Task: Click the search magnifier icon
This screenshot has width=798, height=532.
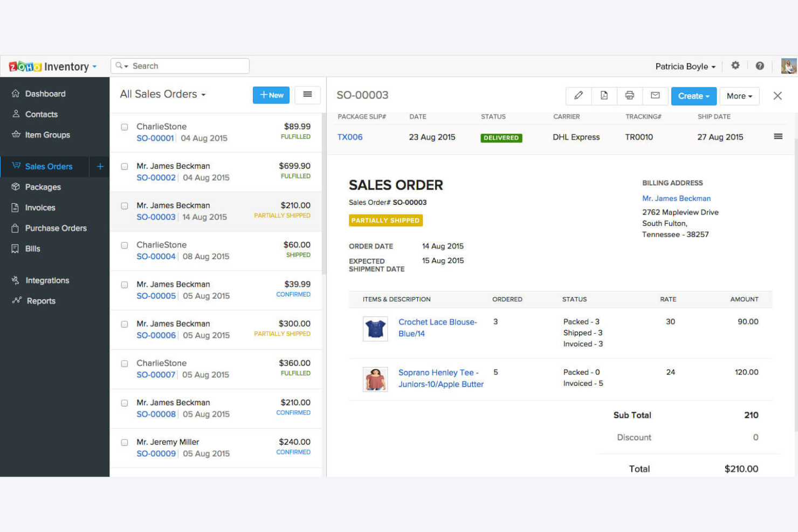Action: 119,65
